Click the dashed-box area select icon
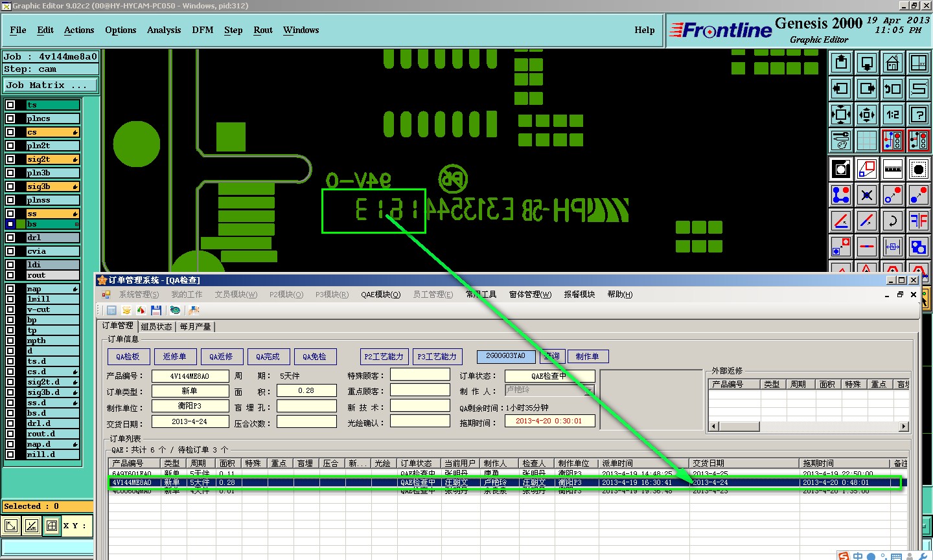This screenshot has width=933, height=560. tap(919, 169)
